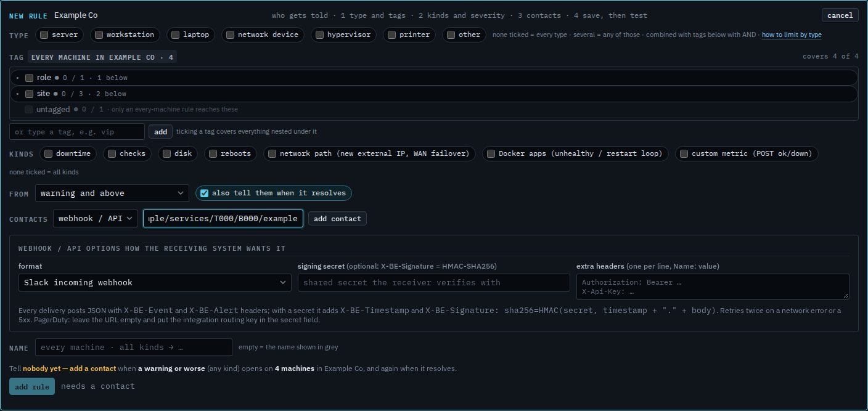Tick the network device type checkbox
The width and height of the screenshot is (868, 411).
pos(230,35)
